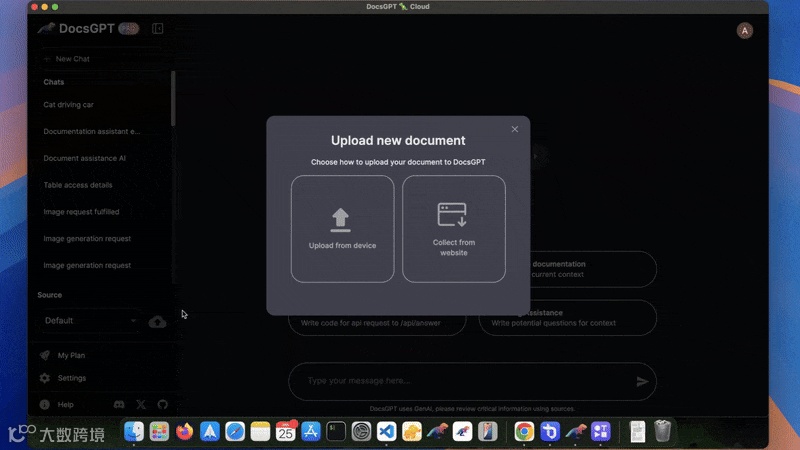Choose Collect from website option
Image resolution: width=800 pixels, height=450 pixels.
[454, 229]
